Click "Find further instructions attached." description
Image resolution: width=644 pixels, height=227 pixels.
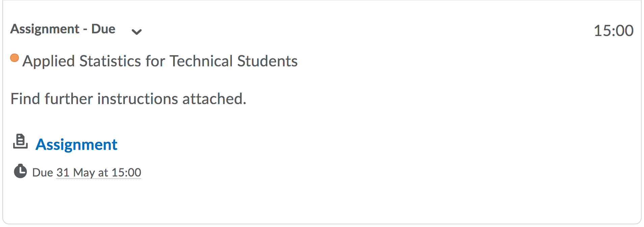[x=128, y=99]
